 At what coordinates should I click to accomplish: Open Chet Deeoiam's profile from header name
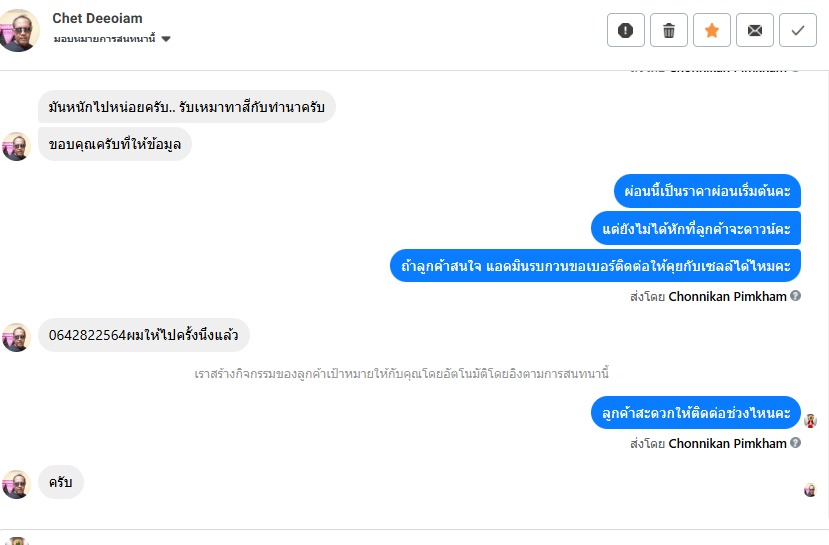click(97, 18)
